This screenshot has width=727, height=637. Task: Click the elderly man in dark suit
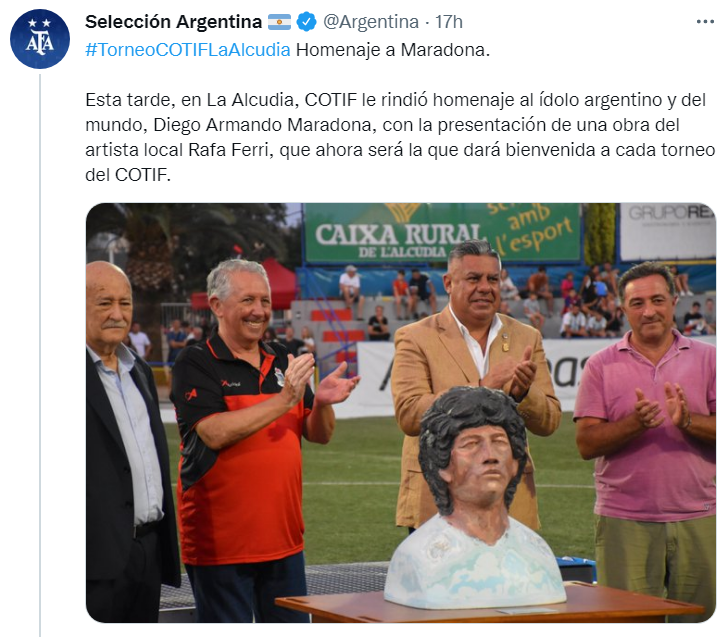click(128, 440)
